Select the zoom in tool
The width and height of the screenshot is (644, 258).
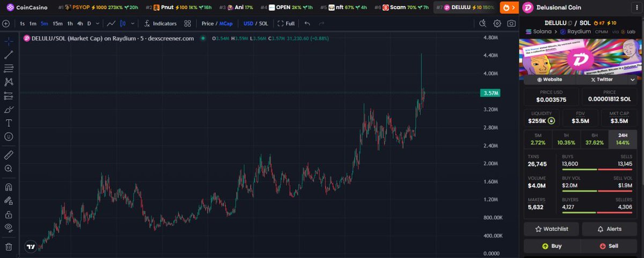[x=9, y=168]
